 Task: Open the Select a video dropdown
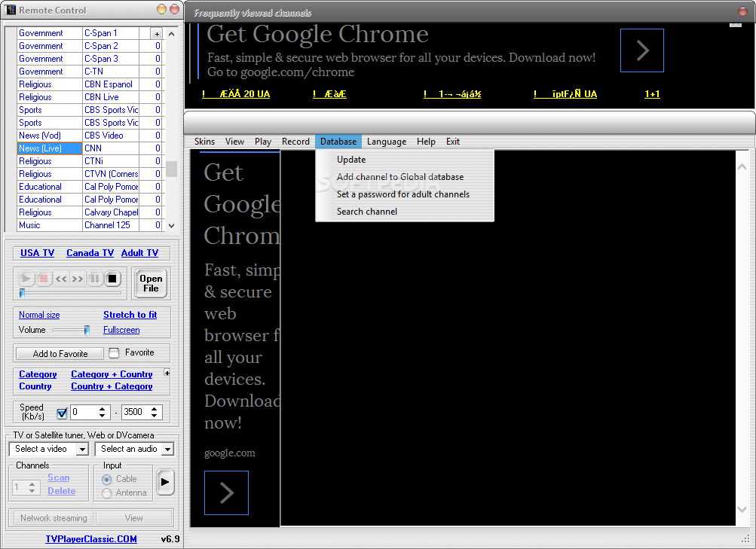pos(82,450)
